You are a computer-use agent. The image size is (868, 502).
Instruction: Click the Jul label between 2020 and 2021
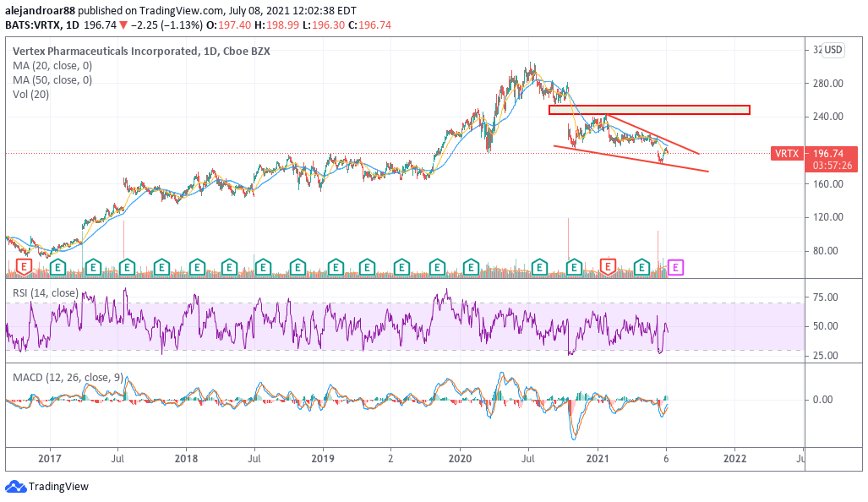(x=528, y=458)
